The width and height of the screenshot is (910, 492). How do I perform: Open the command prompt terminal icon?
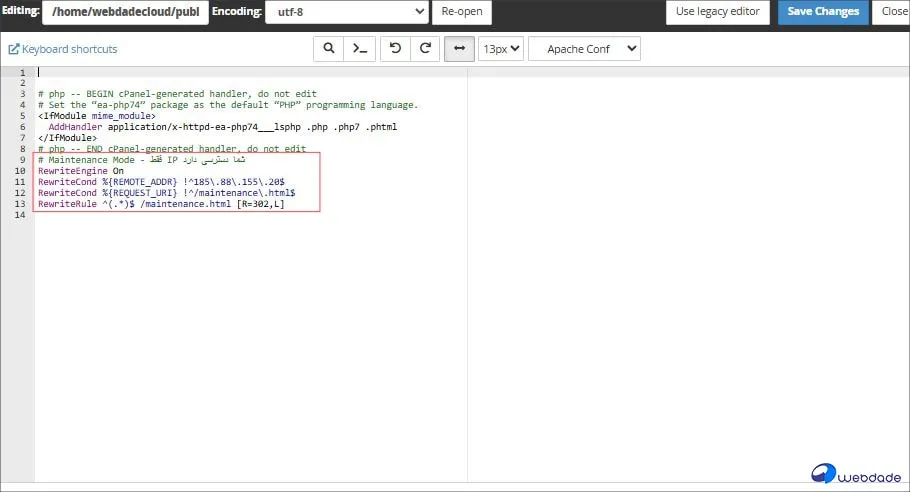coord(359,49)
